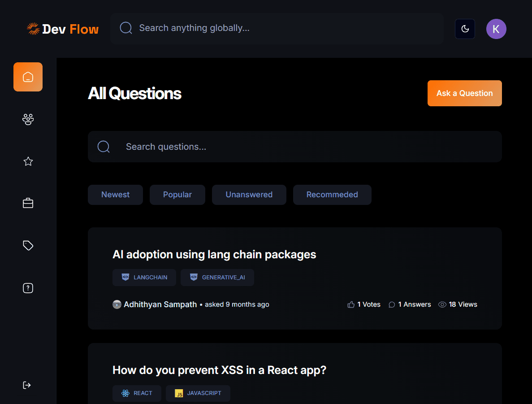Select the Recommeded filter
Screen dimensions: 532x404
click(x=332, y=195)
